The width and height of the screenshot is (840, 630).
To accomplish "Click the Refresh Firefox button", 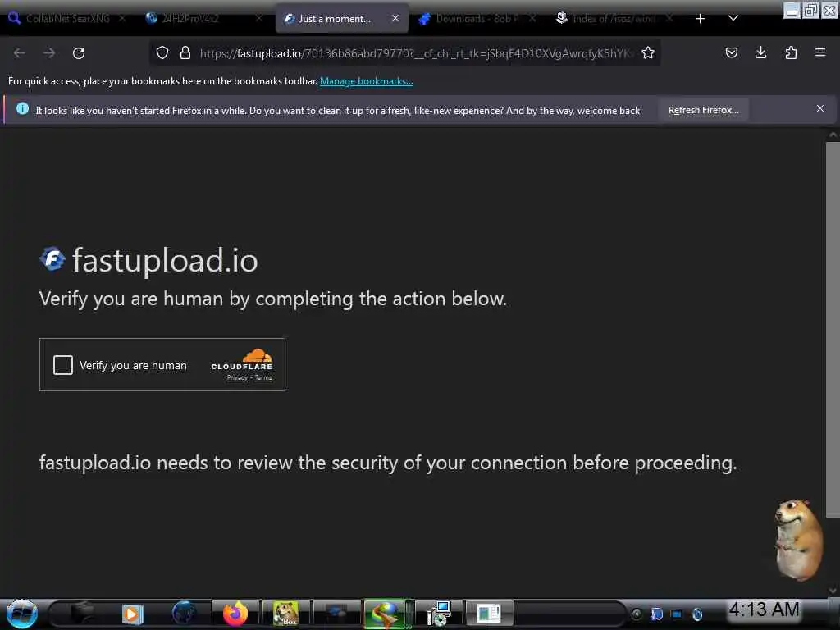I will (703, 110).
